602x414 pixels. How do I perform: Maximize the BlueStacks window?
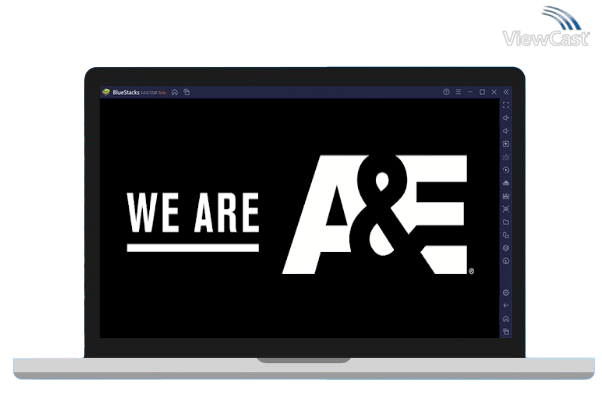482,92
